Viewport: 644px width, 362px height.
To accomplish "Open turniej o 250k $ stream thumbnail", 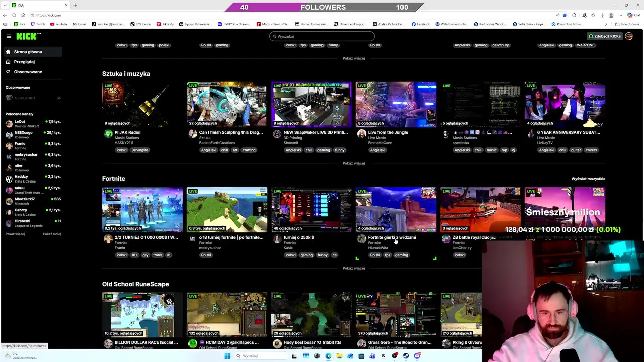I will [x=311, y=210].
